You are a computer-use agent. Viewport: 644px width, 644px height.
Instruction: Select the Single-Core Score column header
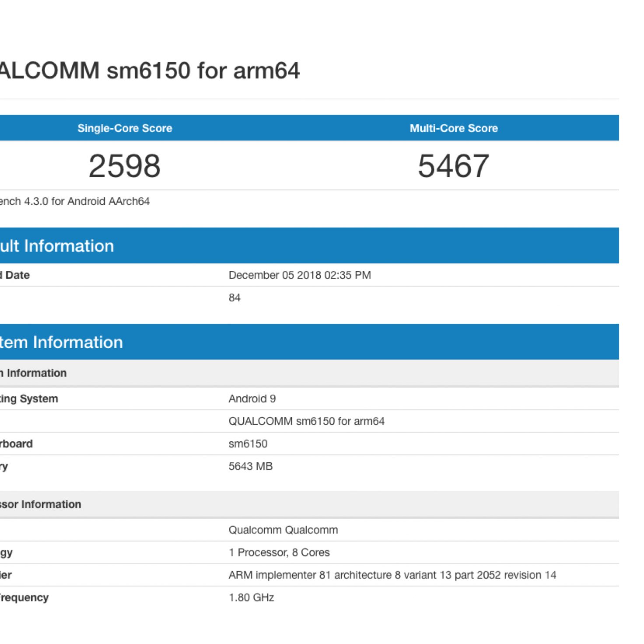pyautogui.click(x=125, y=128)
